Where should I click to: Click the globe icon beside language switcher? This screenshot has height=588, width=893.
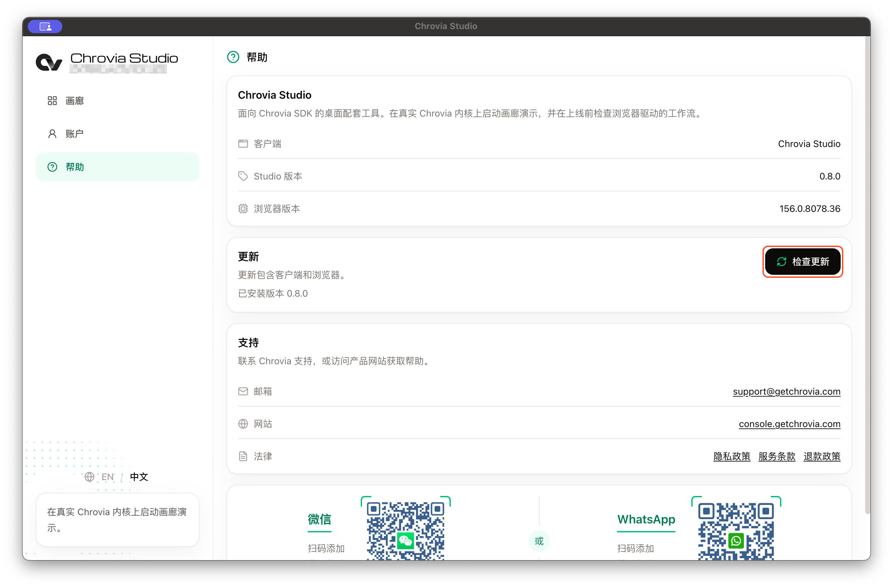pyautogui.click(x=89, y=477)
